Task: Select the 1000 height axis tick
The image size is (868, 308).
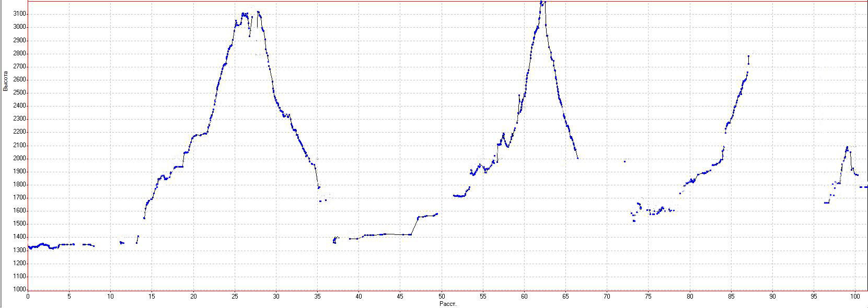Action: (19, 289)
